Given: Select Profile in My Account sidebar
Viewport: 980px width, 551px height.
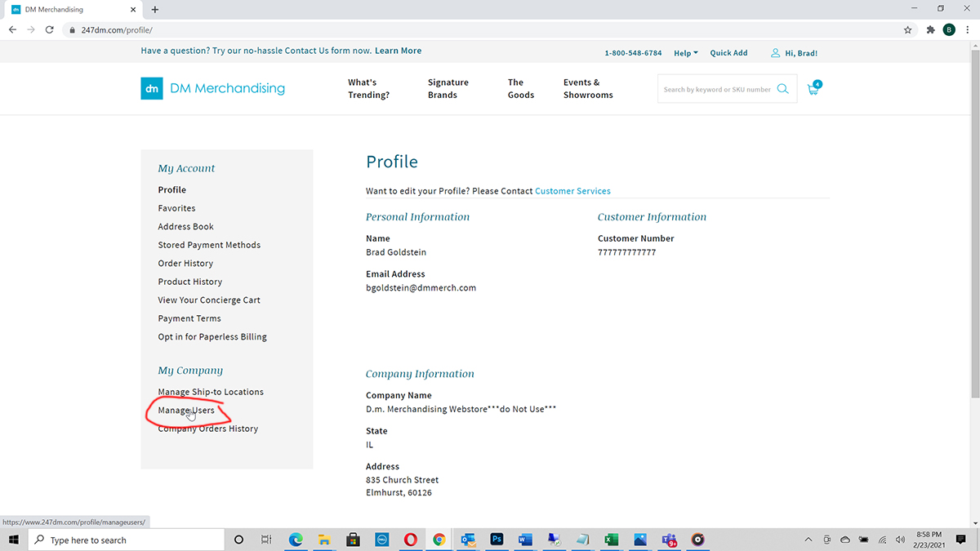Looking at the screenshot, I should point(172,189).
